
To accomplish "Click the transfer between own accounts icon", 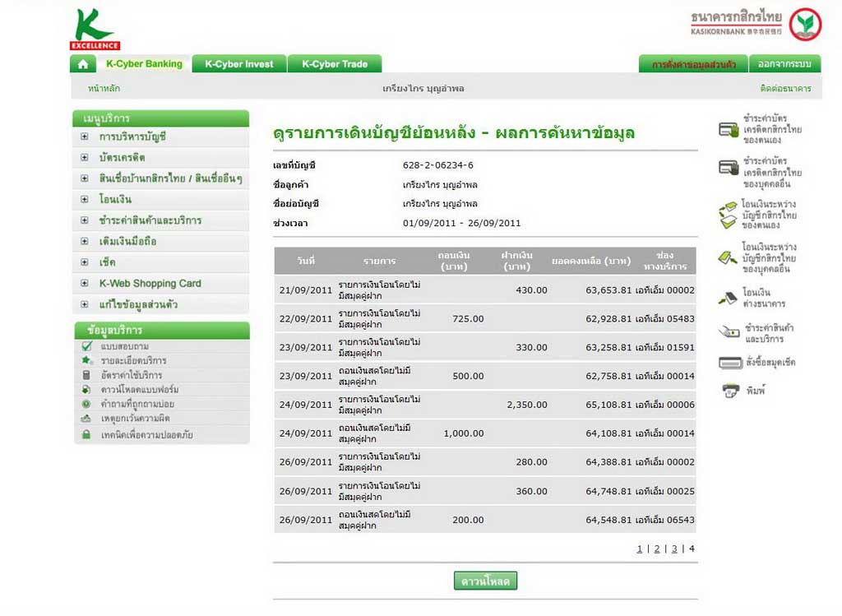I will [x=729, y=215].
